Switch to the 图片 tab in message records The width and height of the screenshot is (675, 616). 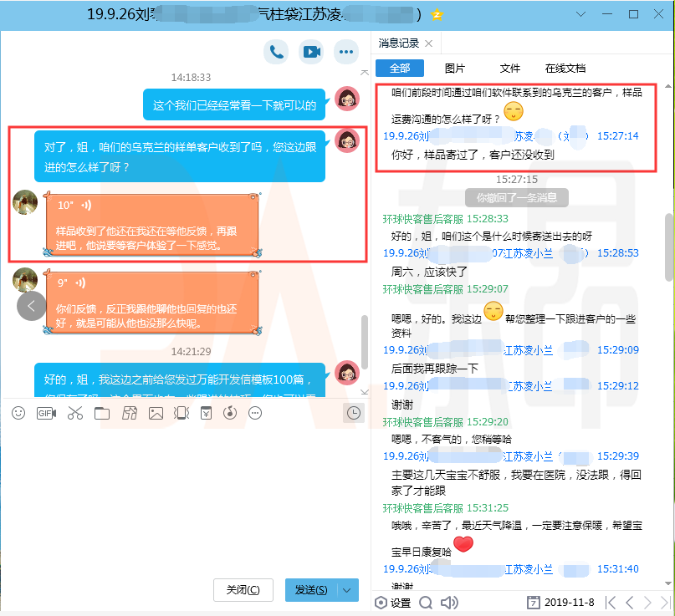pos(455,69)
